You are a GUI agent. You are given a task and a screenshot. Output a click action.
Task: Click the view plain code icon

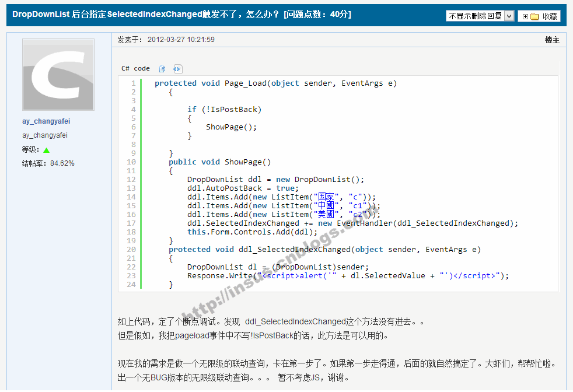[177, 69]
